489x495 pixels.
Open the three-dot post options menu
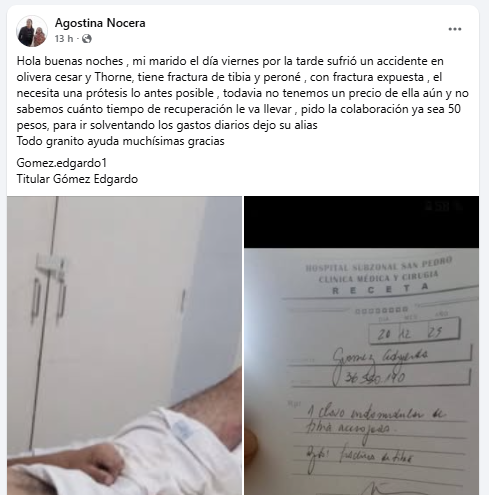tap(455, 29)
